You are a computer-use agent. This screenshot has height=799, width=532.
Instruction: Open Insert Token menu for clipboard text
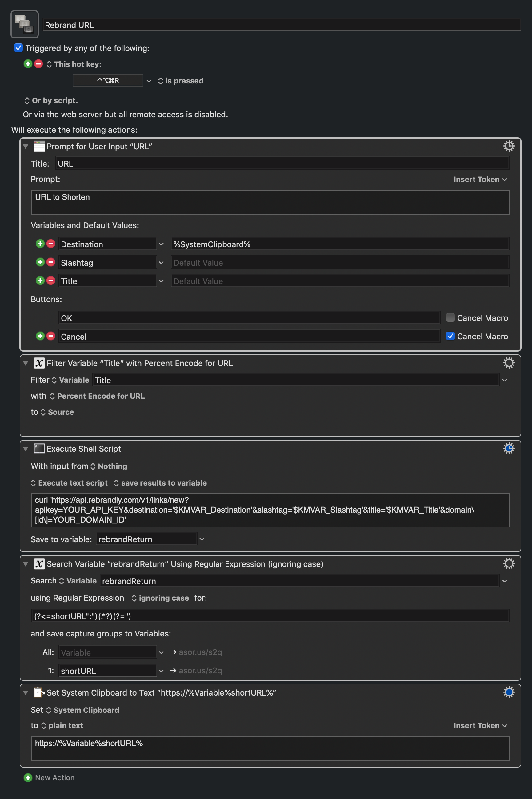pos(480,725)
